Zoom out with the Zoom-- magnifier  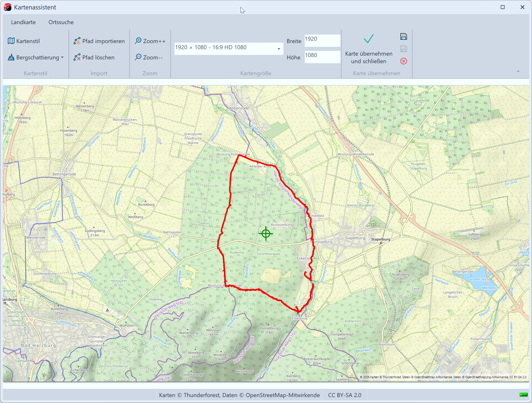pyautogui.click(x=138, y=57)
